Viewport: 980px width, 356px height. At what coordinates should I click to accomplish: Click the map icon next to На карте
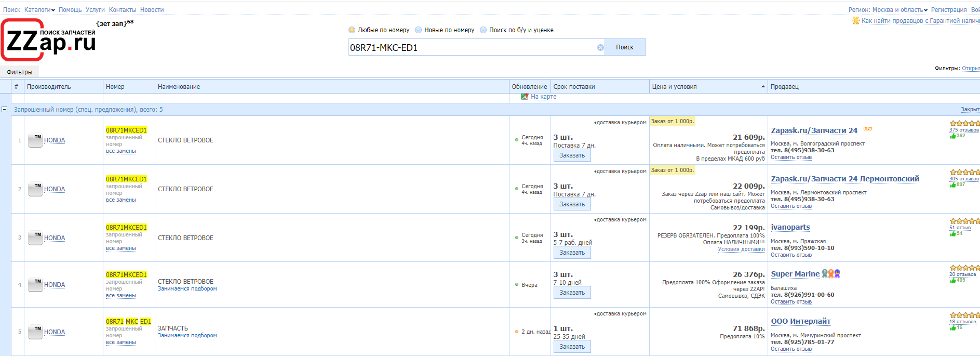[525, 97]
